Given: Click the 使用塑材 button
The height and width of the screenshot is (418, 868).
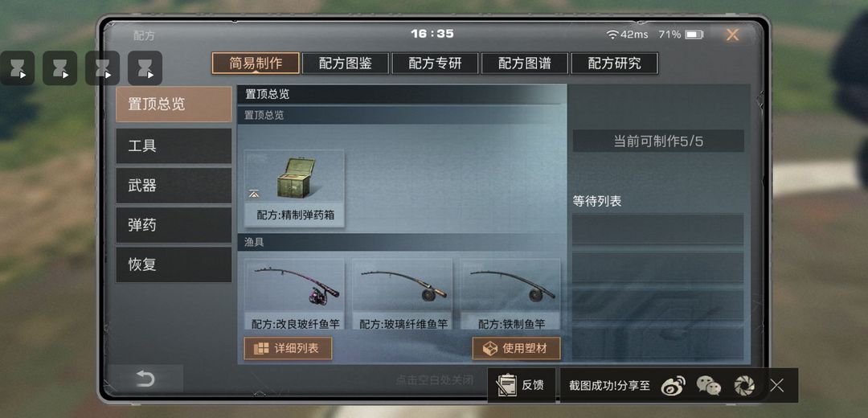Looking at the screenshot, I should coord(517,348).
